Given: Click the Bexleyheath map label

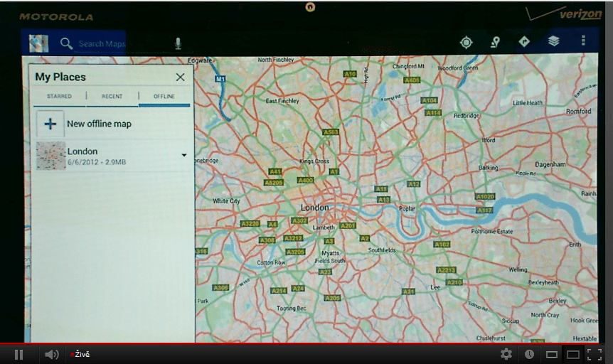Looking at the screenshot, I should coord(543,282).
